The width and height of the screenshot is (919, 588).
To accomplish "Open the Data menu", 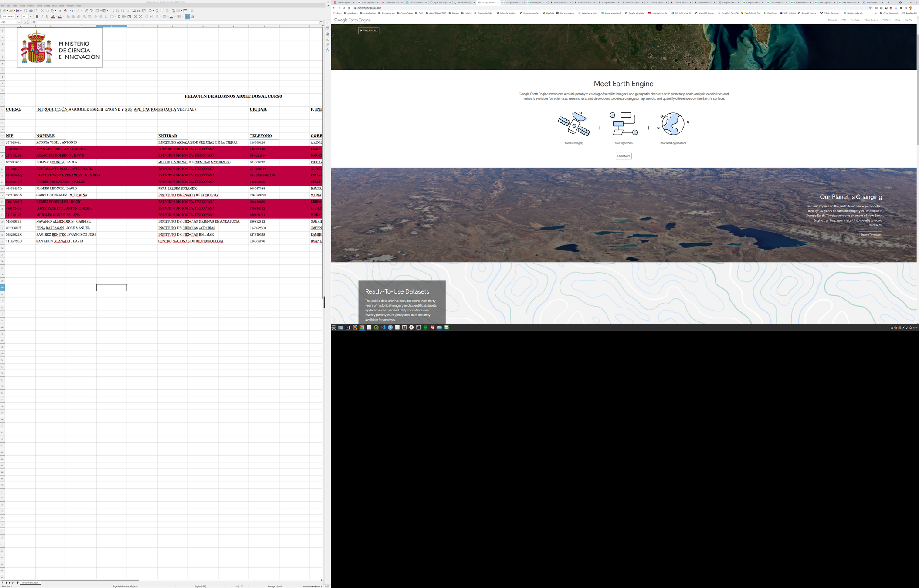I will [x=54, y=6].
